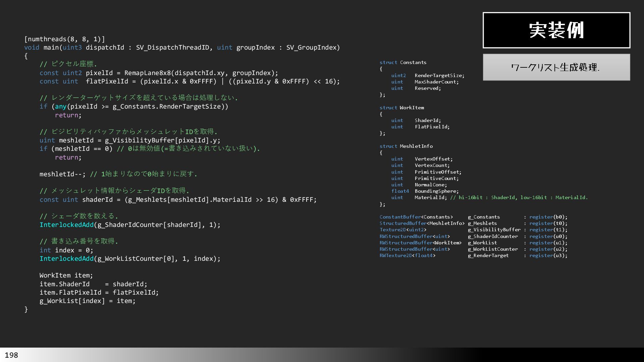This screenshot has width=644, height=362.
Task: Click the uint PrimitiveOffset member
Action: click(x=426, y=172)
